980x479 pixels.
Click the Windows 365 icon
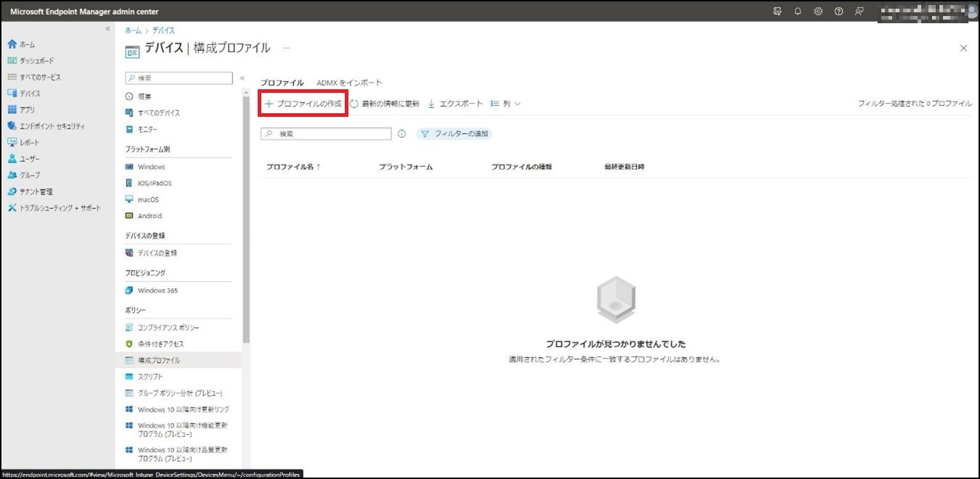(x=129, y=290)
